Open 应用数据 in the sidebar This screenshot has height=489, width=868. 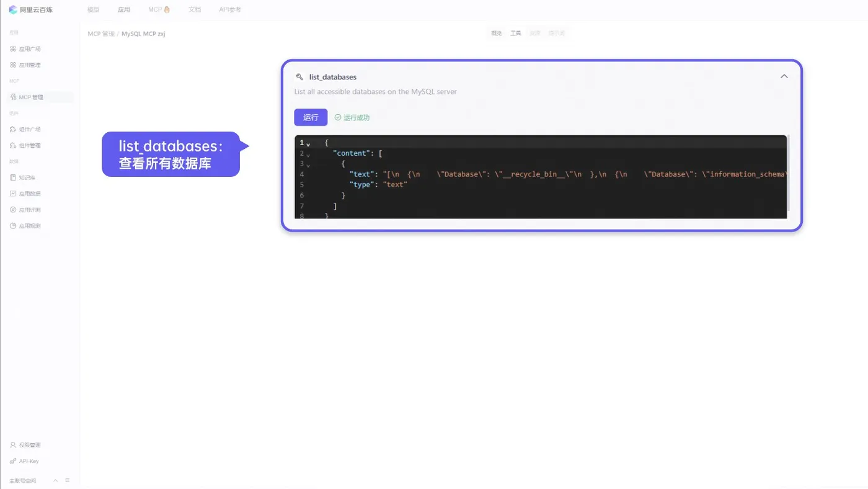pos(25,194)
